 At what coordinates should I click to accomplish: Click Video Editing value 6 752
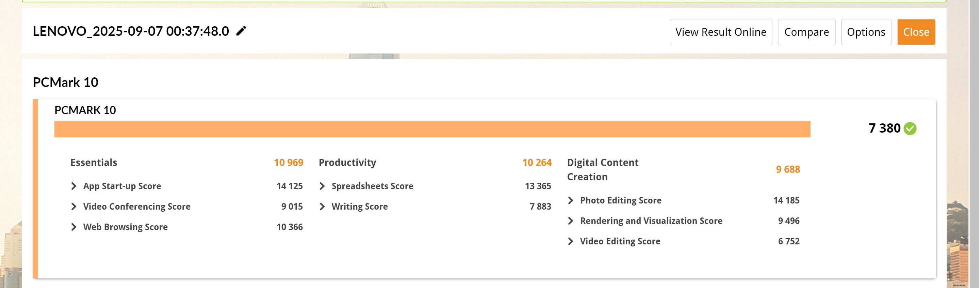(x=789, y=242)
